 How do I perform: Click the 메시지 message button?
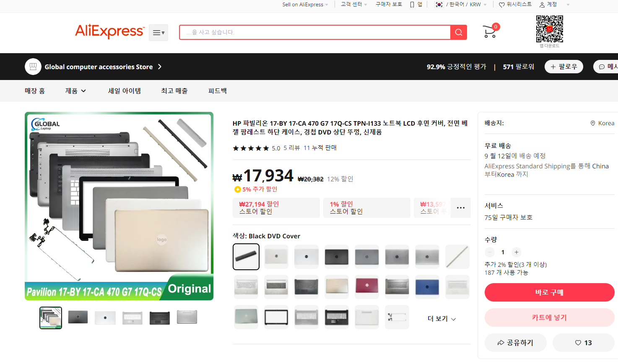[606, 67]
